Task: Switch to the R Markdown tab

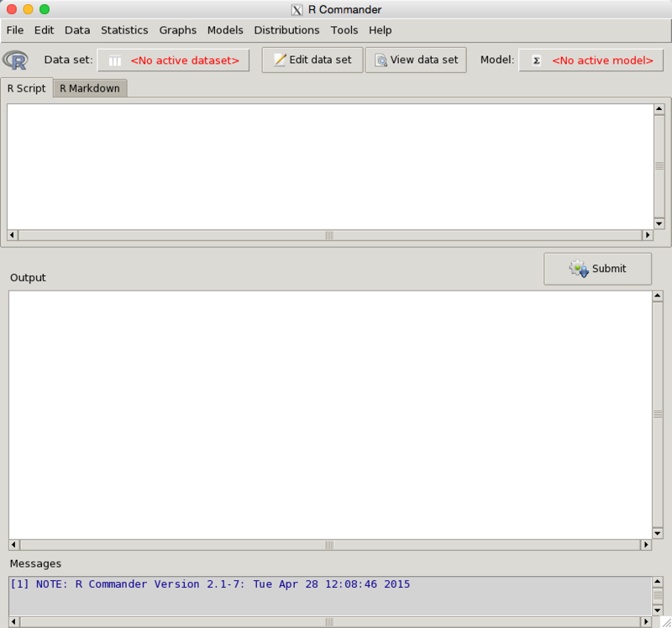Action: [90, 88]
